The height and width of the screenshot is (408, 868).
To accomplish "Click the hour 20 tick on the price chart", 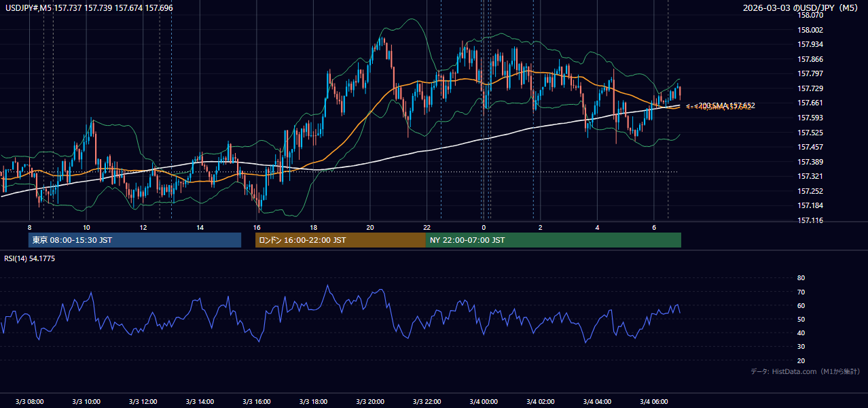I will click(x=370, y=227).
